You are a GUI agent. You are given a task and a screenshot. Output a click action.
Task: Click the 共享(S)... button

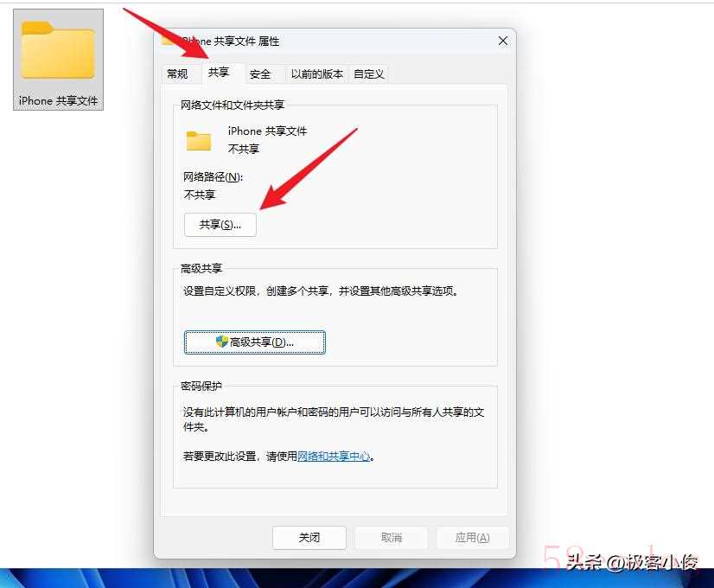coord(220,225)
